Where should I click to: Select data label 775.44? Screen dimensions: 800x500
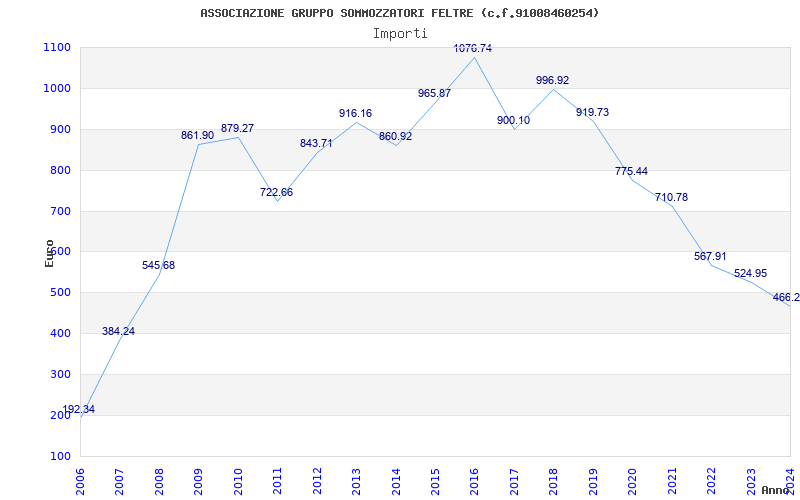pyautogui.click(x=631, y=171)
